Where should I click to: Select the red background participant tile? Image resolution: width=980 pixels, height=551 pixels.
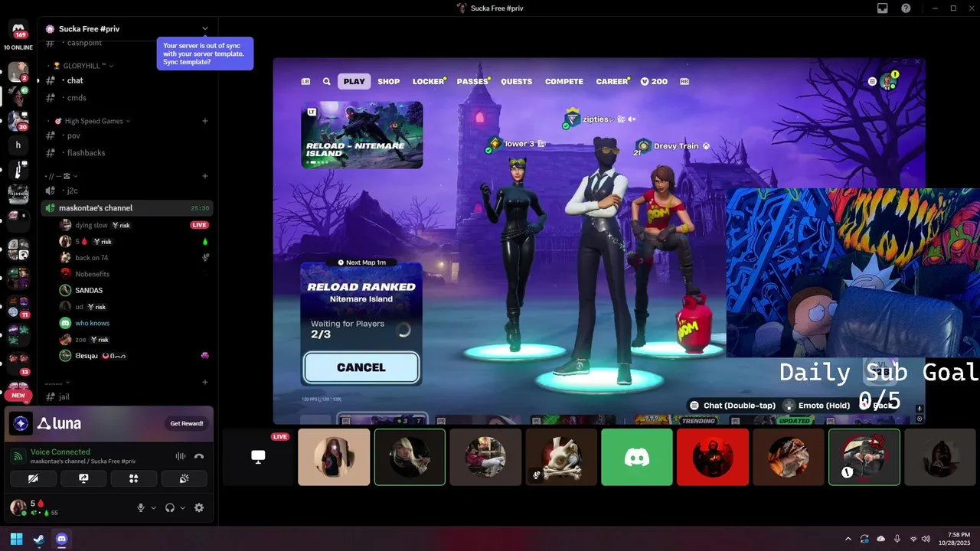(x=713, y=457)
